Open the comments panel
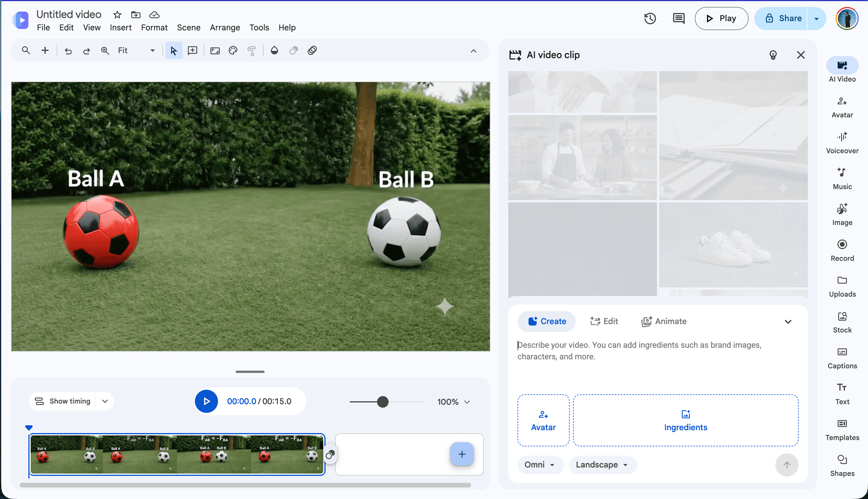868x499 pixels. pos(679,18)
